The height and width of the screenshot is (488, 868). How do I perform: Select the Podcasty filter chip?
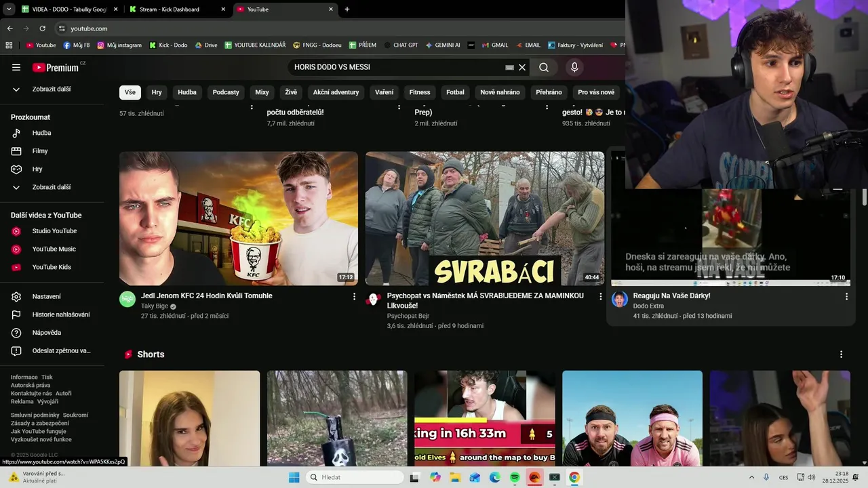[x=226, y=92]
